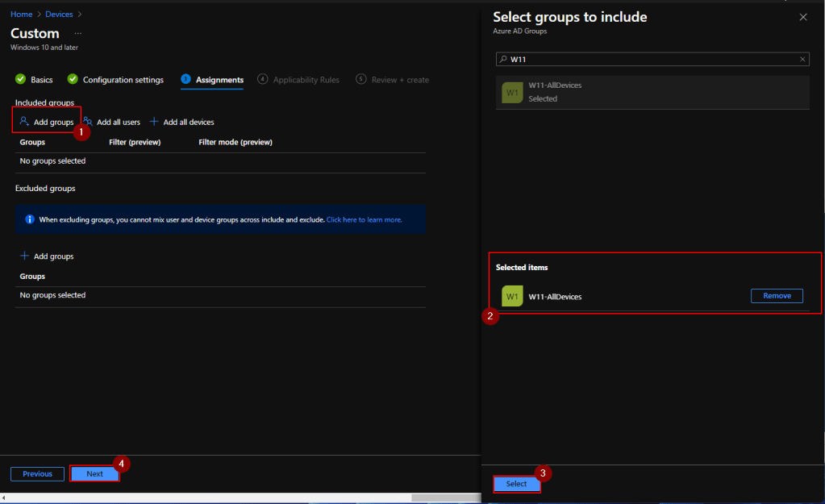Select the W11-AllDevices search result
Viewport: 825px width, 504px height.
(652, 92)
